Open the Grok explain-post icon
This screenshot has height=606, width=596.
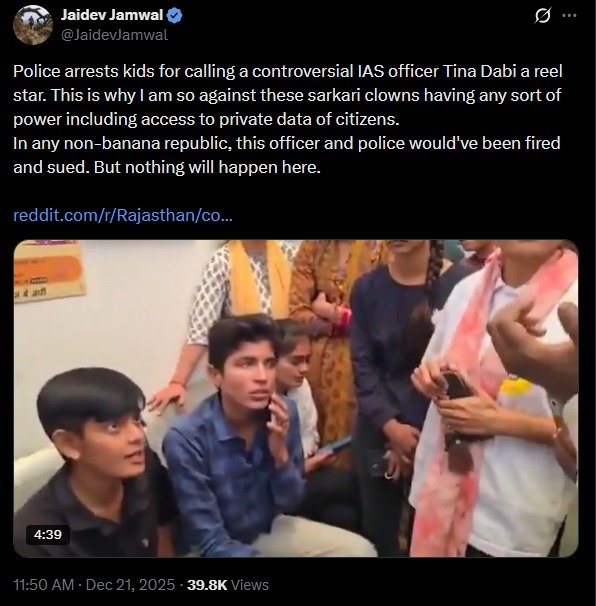click(x=542, y=16)
